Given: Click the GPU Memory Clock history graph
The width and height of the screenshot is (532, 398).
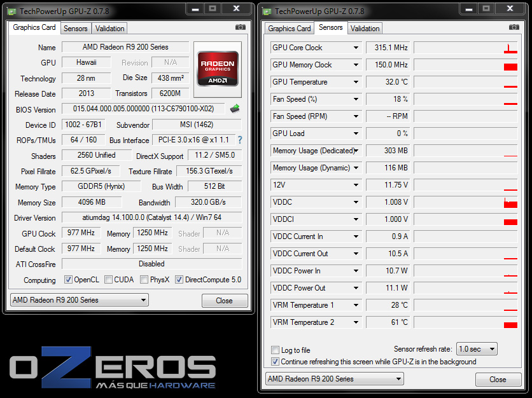Looking at the screenshot, I should (466, 65).
